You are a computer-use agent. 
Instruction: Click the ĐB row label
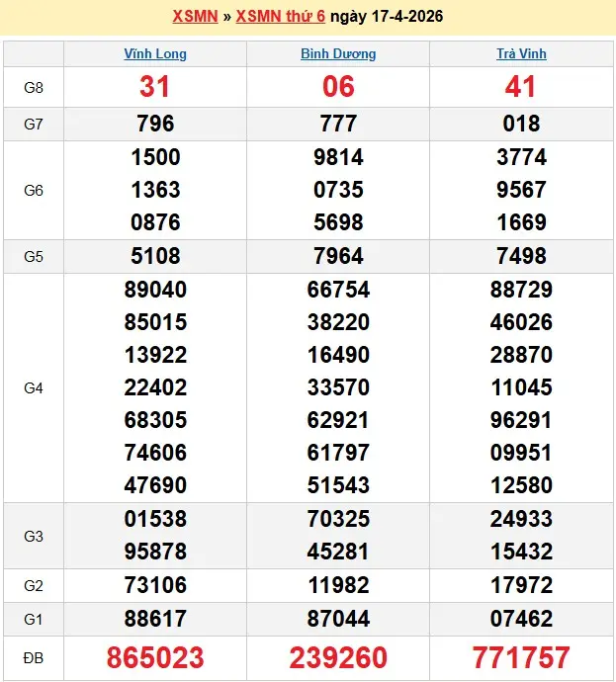click(34, 657)
